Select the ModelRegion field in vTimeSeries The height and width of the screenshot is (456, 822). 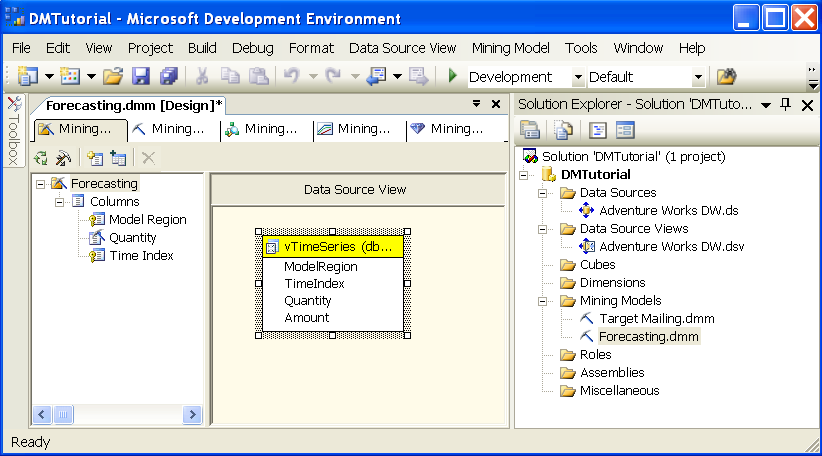click(x=321, y=266)
